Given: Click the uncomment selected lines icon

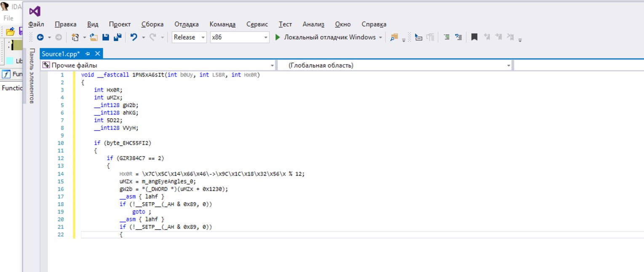Looking at the screenshot, I should (459, 37).
